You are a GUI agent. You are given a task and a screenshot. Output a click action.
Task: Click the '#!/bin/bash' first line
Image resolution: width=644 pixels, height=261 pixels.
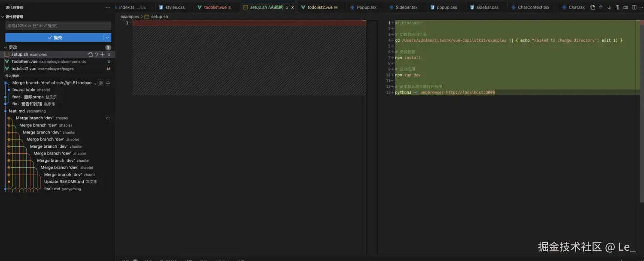pos(408,23)
